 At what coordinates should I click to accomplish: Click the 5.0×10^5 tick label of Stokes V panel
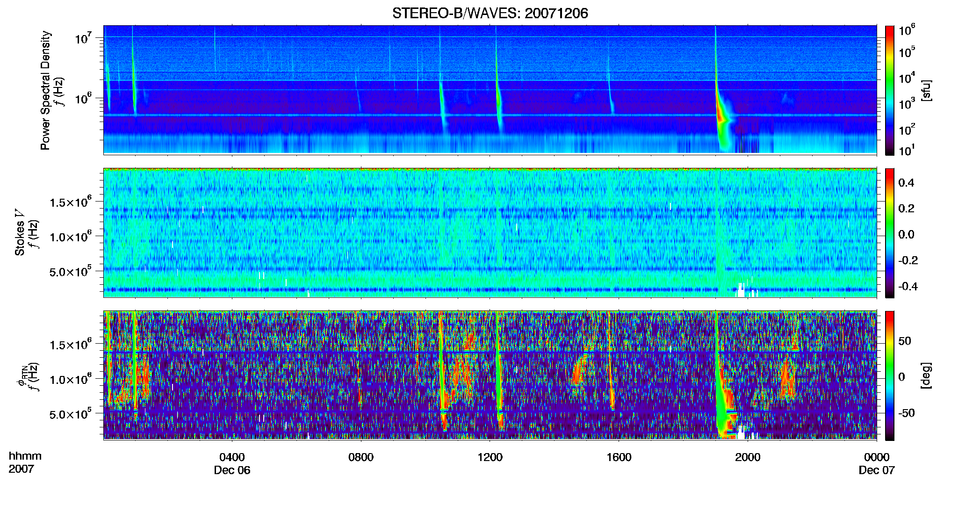coord(71,271)
